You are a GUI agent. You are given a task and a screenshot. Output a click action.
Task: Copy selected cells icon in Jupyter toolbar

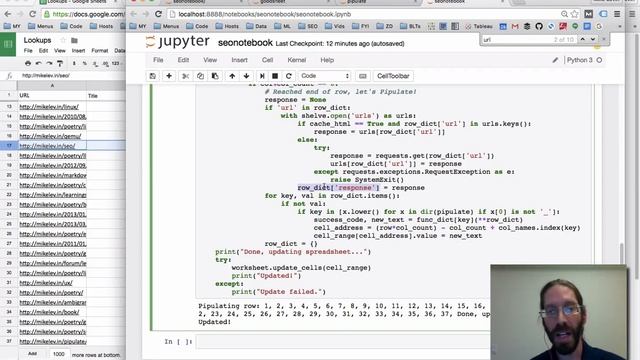click(200, 76)
